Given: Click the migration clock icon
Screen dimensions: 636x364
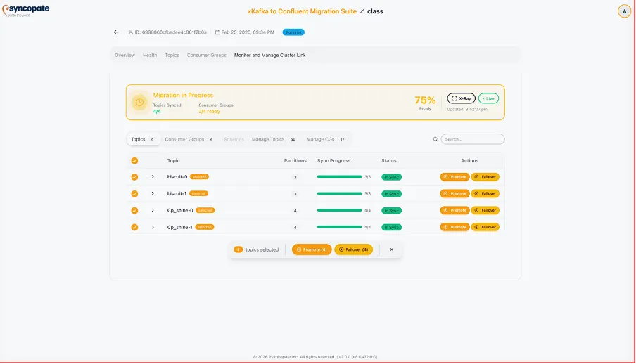Looking at the screenshot, I should tap(139, 102).
